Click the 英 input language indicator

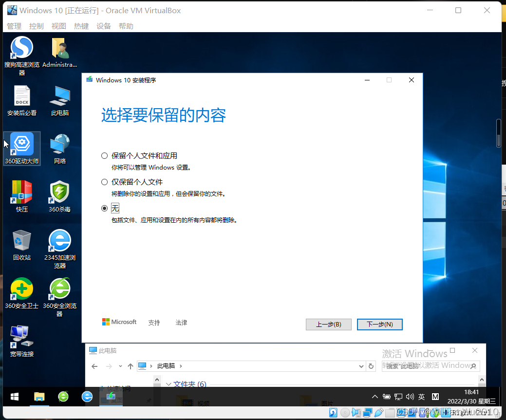(x=421, y=397)
